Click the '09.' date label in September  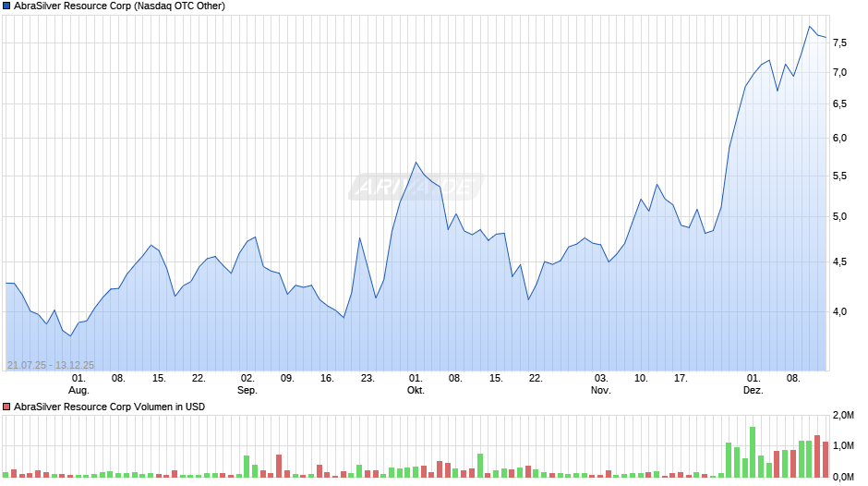pyautogui.click(x=287, y=379)
